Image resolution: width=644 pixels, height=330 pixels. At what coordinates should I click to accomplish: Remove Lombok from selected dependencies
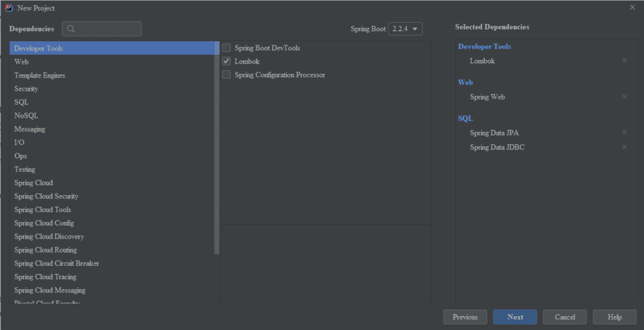click(624, 61)
